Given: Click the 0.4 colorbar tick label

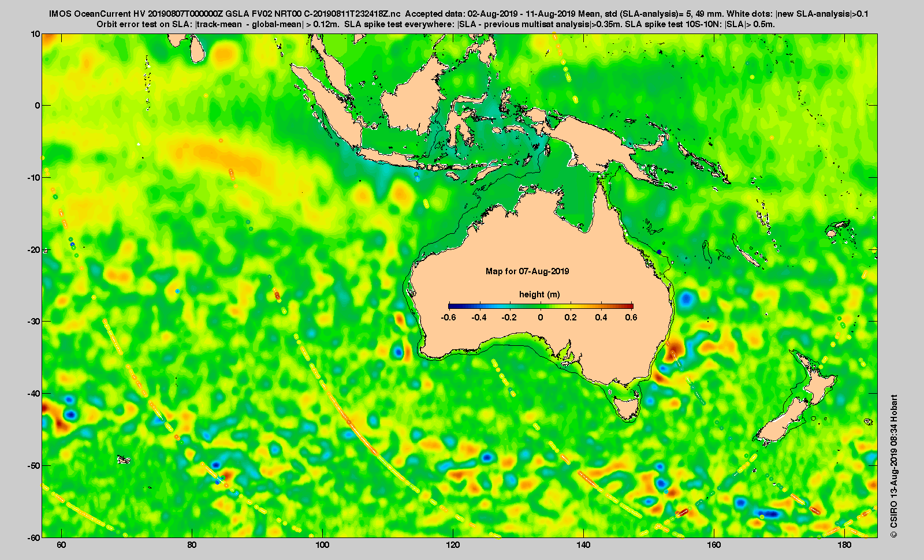Looking at the screenshot, I should [x=601, y=318].
